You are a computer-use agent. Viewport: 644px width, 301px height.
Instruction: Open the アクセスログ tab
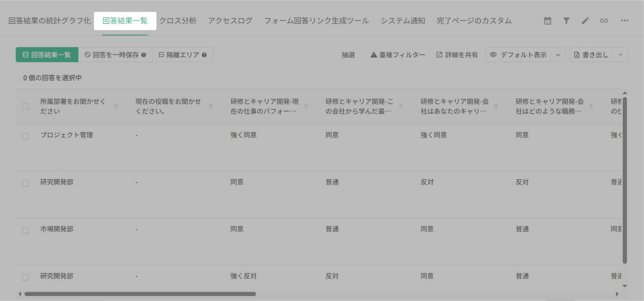pos(230,21)
